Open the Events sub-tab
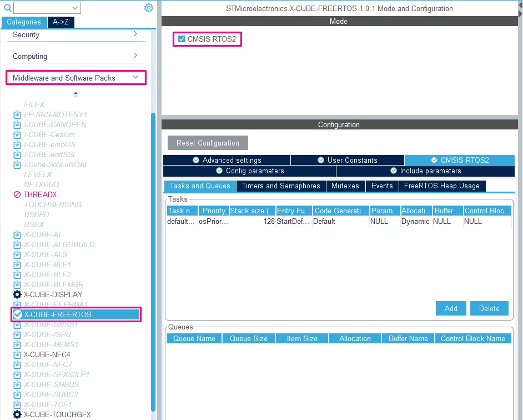 [382, 186]
